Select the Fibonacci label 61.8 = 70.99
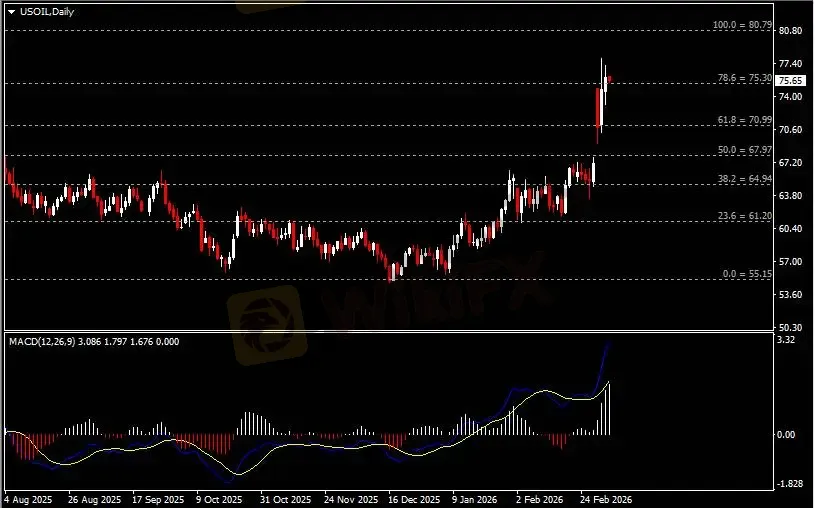 click(745, 120)
